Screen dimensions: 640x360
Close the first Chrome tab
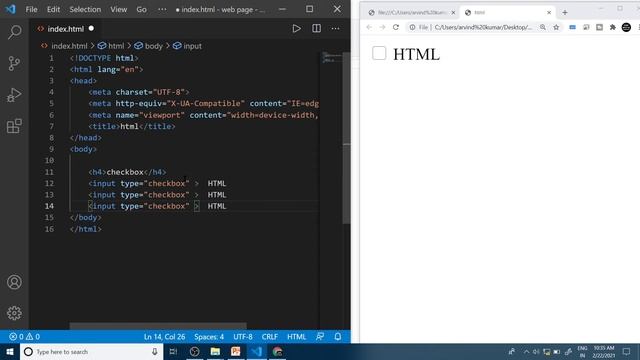[x=453, y=13]
